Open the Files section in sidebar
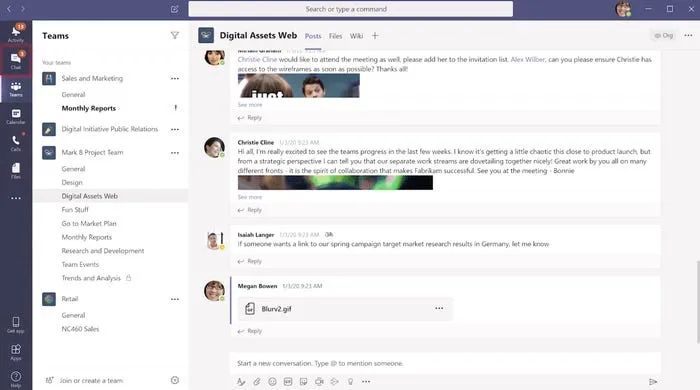700x390 pixels. coord(16,171)
